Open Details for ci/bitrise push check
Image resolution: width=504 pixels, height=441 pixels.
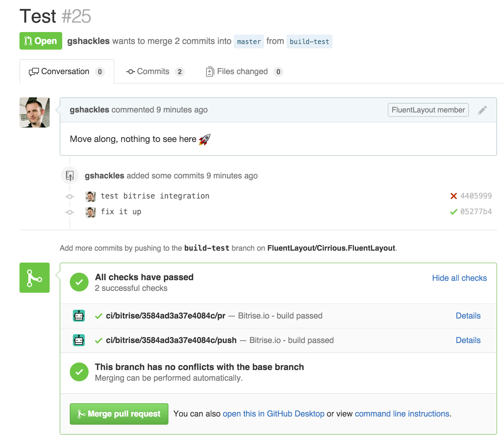pyautogui.click(x=468, y=340)
